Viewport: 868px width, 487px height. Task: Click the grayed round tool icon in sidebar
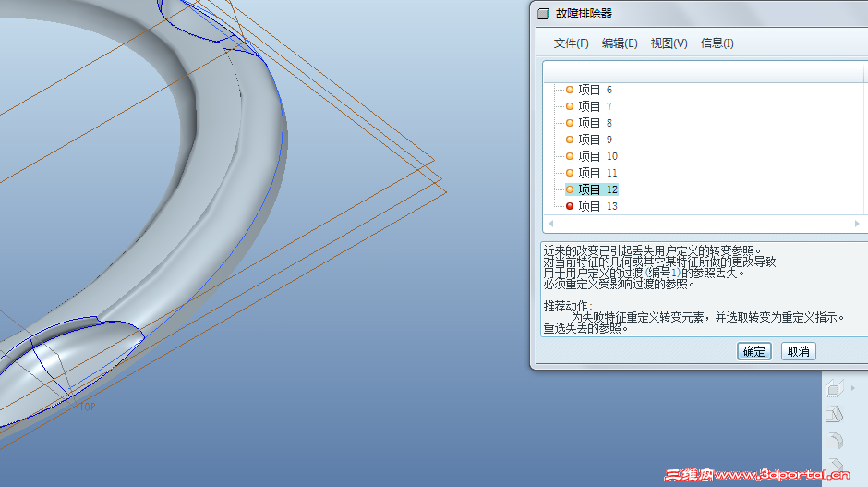[836, 441]
